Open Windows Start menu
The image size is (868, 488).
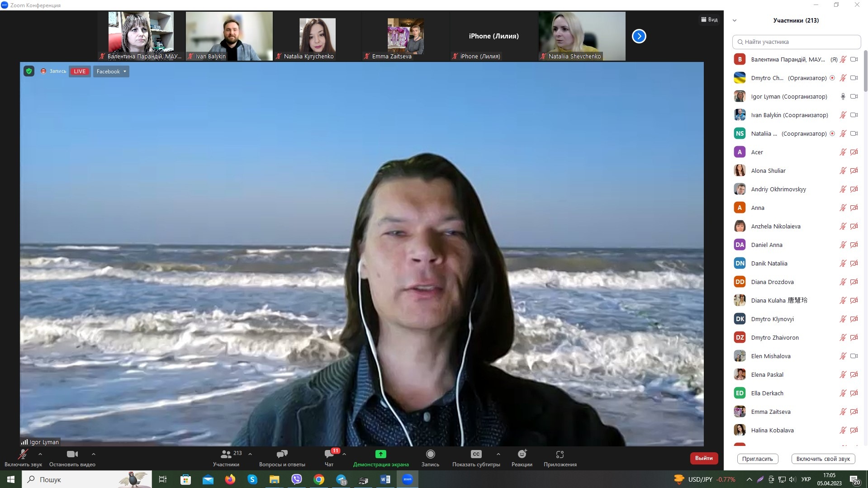10,479
